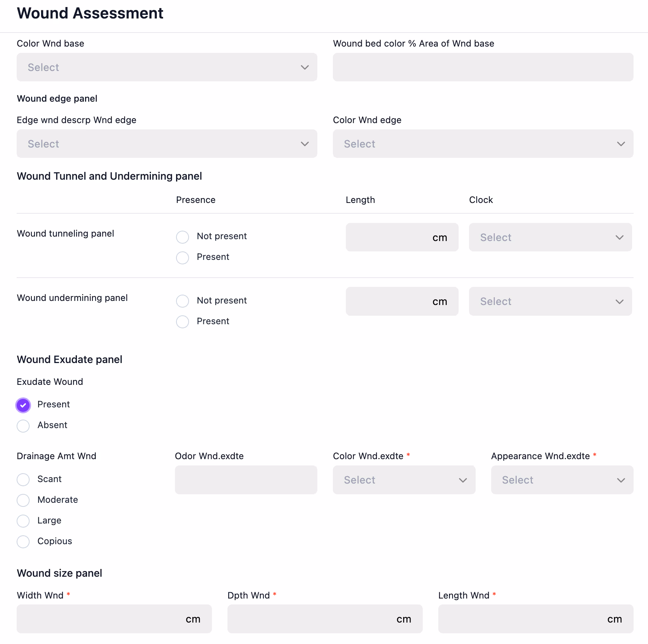Select Present for Wound undermining panel
This screenshot has width=648, height=644.
tap(183, 322)
